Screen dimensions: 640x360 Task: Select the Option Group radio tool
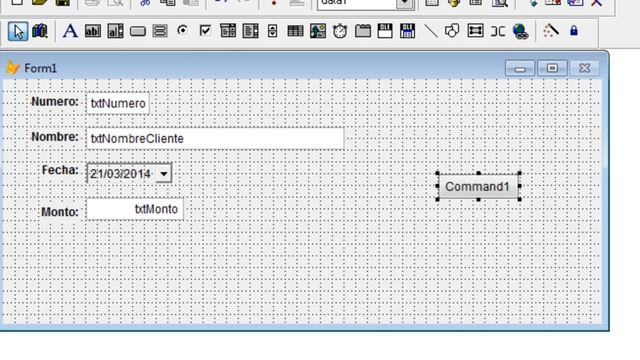coord(182,30)
